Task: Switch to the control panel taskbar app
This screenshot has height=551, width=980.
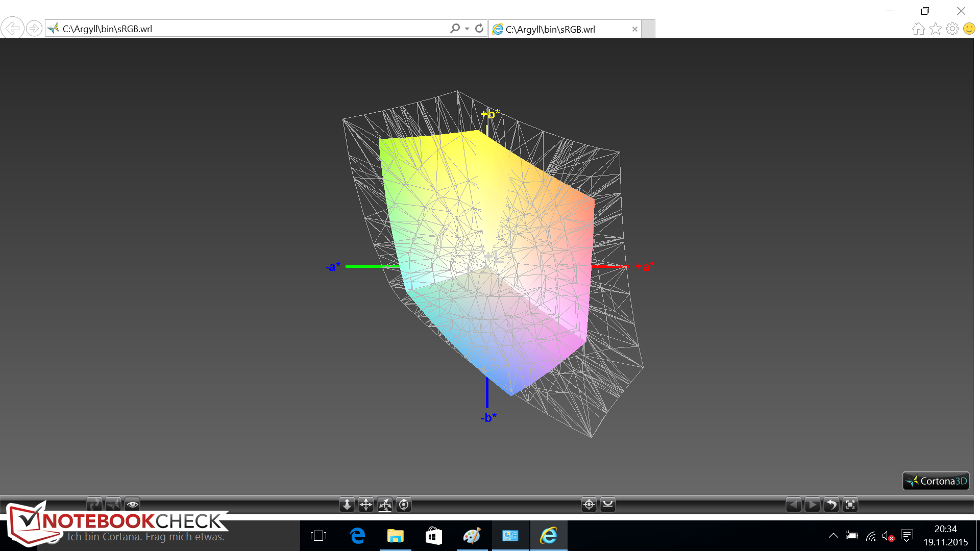Action: (x=510, y=536)
